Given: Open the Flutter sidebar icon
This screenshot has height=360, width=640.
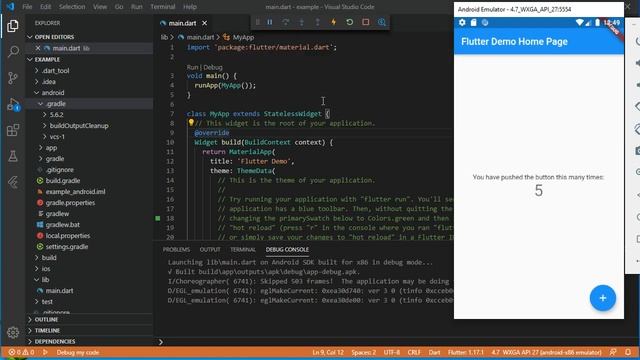Looking at the screenshot, I should pyautogui.click(x=13, y=182).
